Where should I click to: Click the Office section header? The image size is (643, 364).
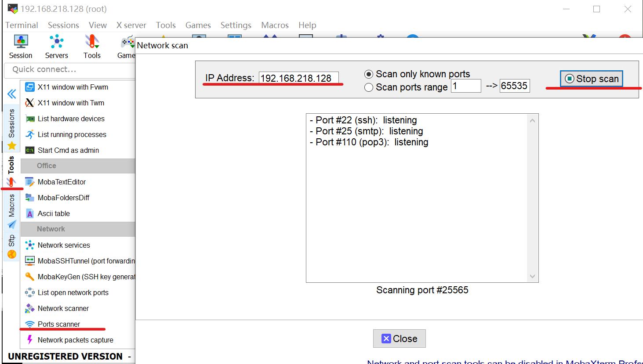[78, 166]
